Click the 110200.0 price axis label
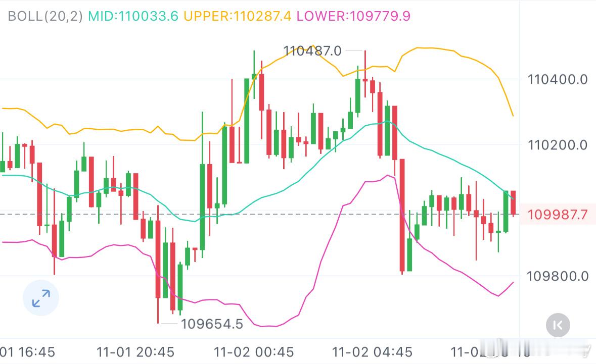 [x=557, y=145]
